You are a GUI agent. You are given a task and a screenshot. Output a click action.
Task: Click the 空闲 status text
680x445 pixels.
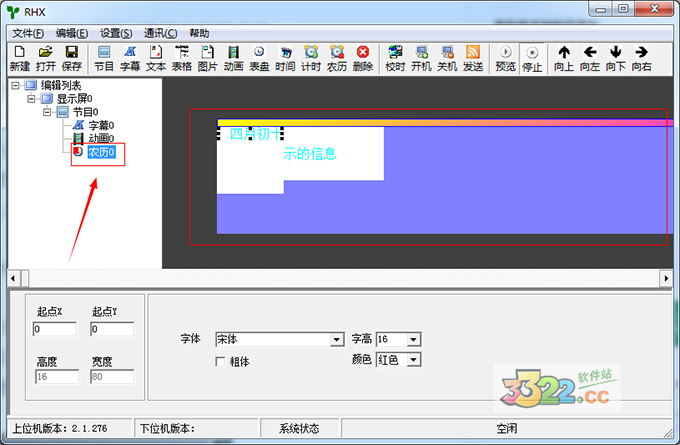507,429
